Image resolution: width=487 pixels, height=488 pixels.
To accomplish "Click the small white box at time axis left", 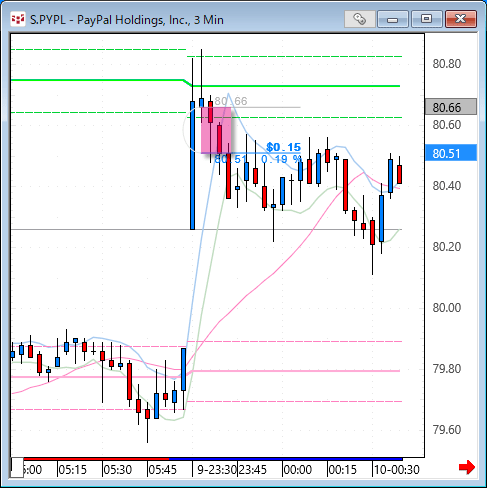I will coord(17,467).
